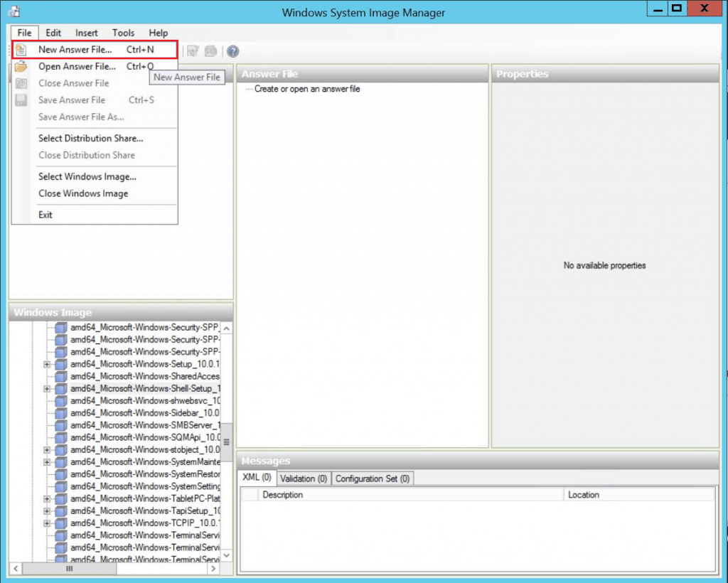728x583 pixels.
Task: Click Windows Image tree scroll left arrow
Action: tap(16, 569)
